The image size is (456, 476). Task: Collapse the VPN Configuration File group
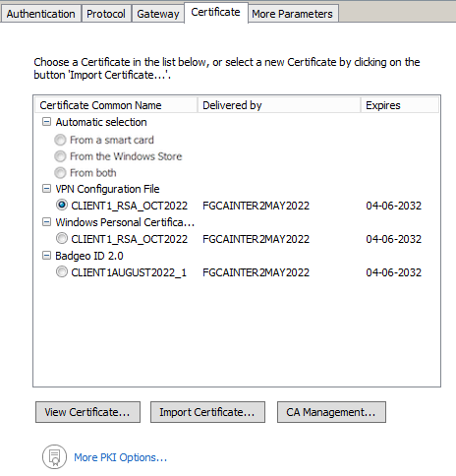[x=47, y=189]
